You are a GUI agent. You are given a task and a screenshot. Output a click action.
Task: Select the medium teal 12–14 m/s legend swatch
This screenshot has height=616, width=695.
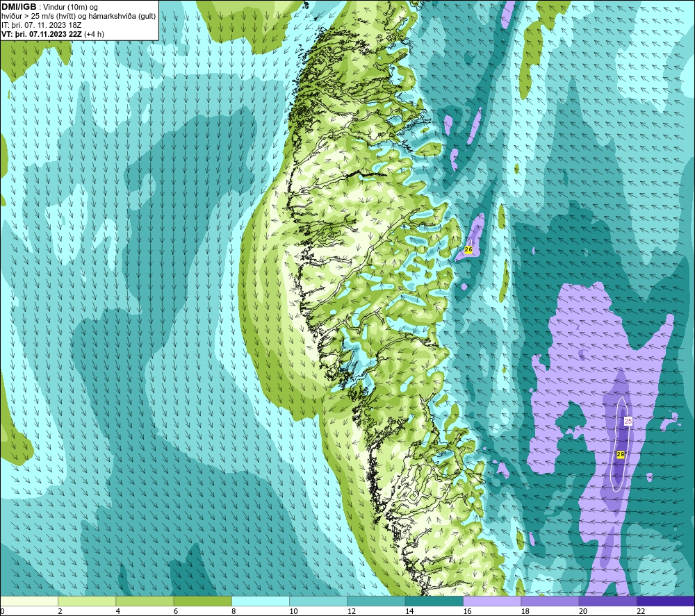click(x=376, y=601)
